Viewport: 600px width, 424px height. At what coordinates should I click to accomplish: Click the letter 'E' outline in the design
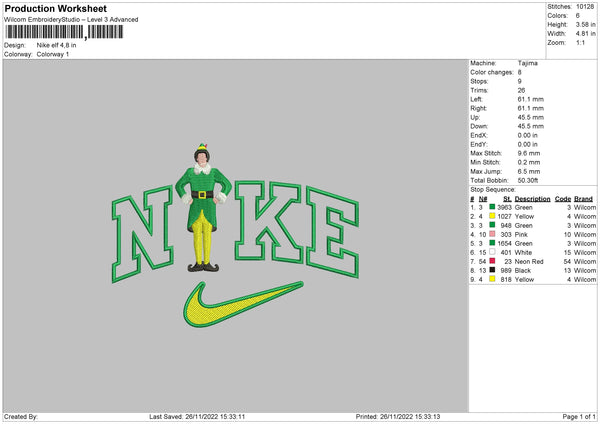tap(332, 232)
